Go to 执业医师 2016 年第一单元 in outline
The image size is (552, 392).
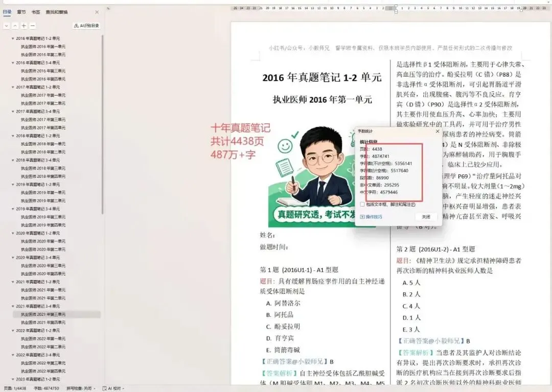point(43,47)
